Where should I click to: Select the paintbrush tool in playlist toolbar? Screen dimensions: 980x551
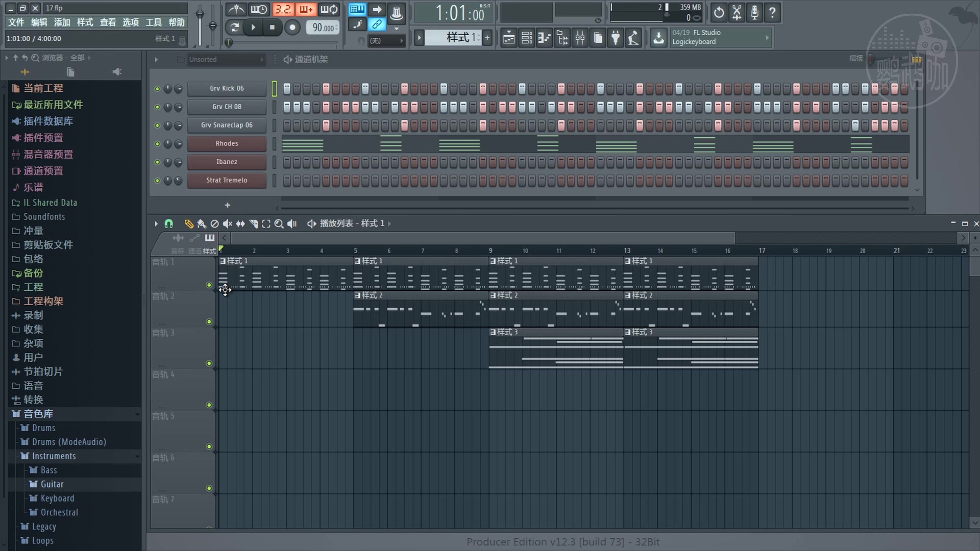201,224
